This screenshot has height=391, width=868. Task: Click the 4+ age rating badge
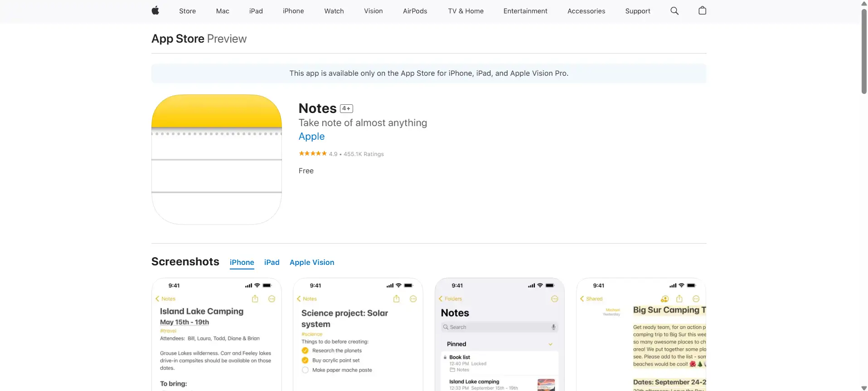[x=347, y=108]
